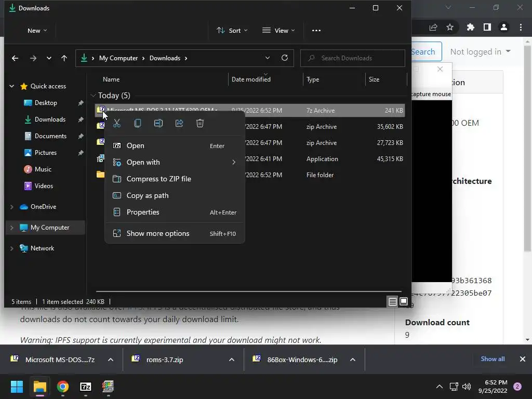Toggle Chrome side panel icon

click(487, 28)
